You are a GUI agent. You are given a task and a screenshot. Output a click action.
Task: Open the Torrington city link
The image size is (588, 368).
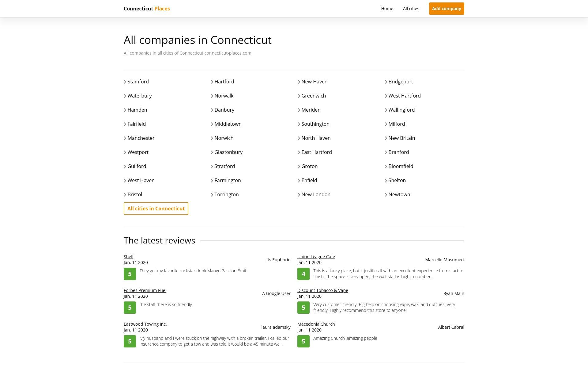point(226,194)
